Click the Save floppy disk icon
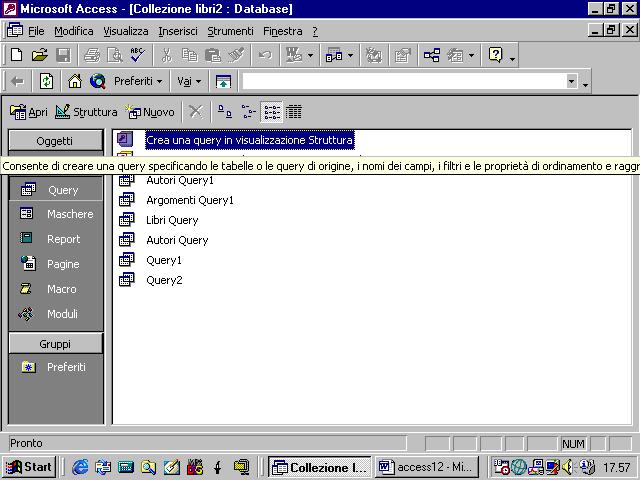 point(63,55)
